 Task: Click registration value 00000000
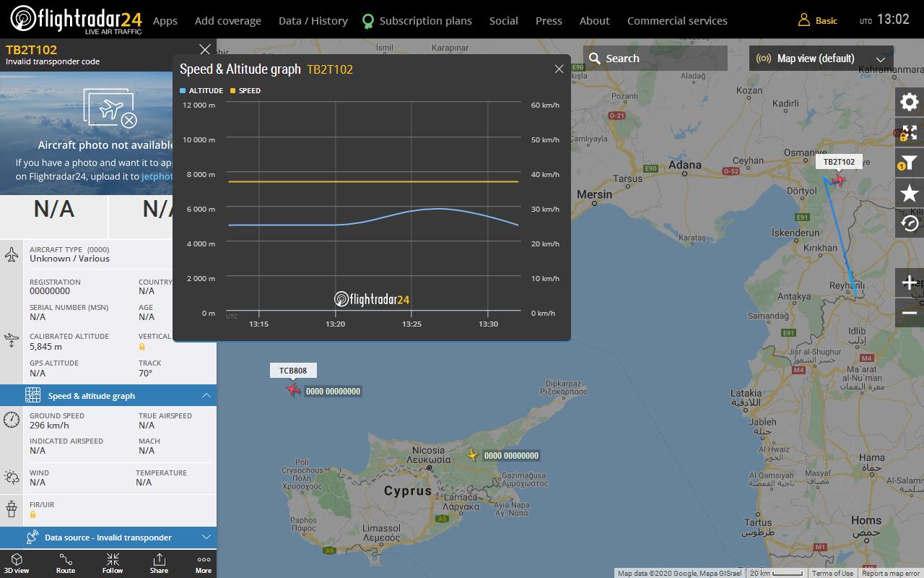click(x=50, y=290)
